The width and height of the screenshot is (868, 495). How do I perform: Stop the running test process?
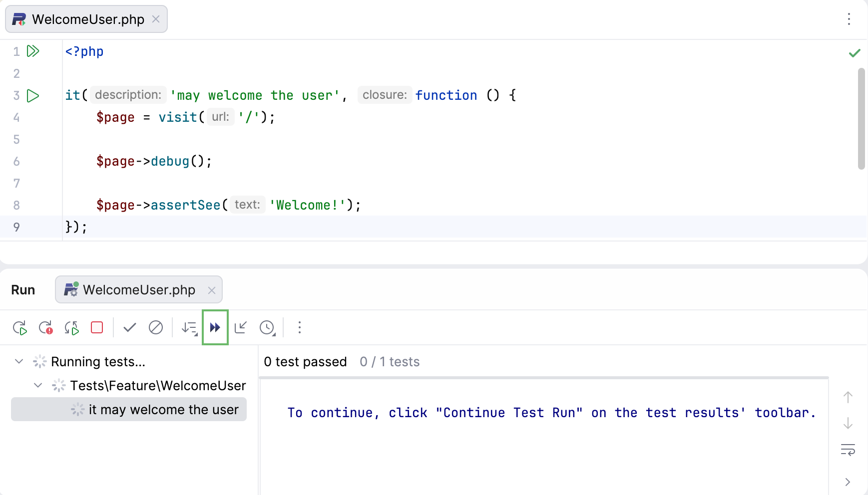tap(97, 327)
